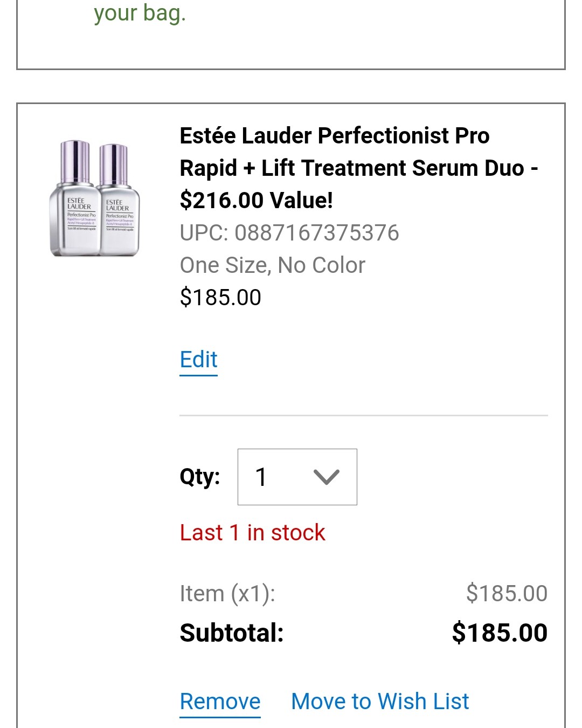Expand the quantity dropdown chevron arrow

pyautogui.click(x=326, y=477)
